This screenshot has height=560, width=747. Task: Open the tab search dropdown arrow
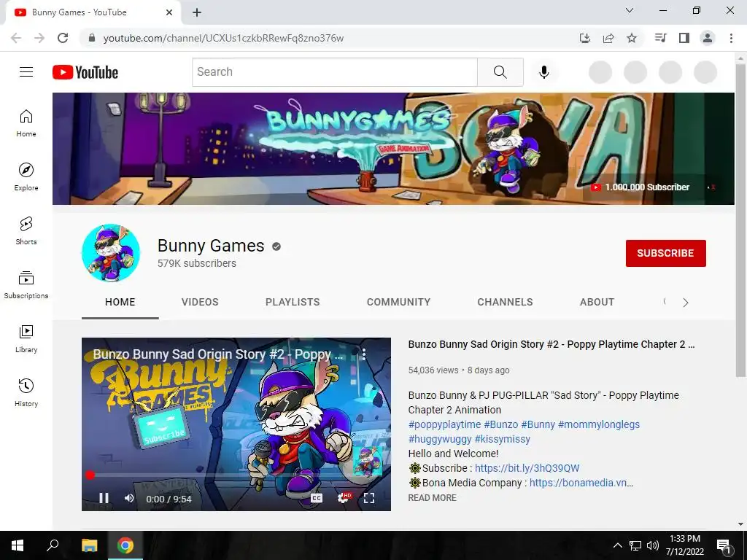(630, 10)
